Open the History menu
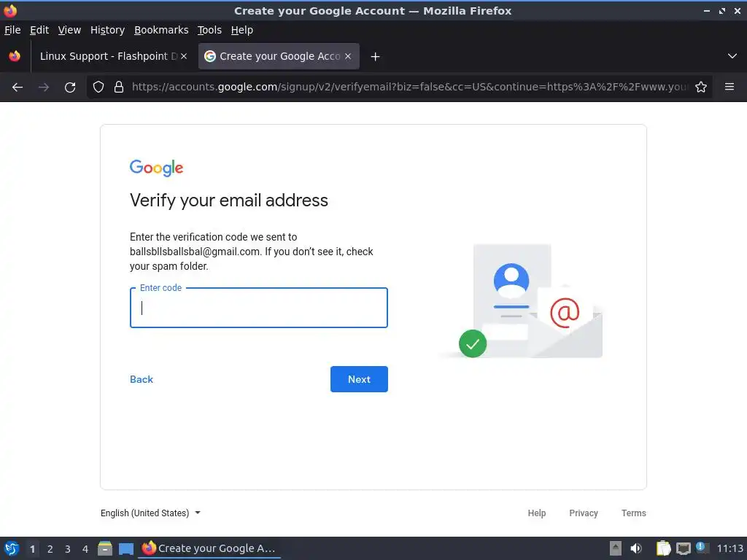 [x=108, y=30]
